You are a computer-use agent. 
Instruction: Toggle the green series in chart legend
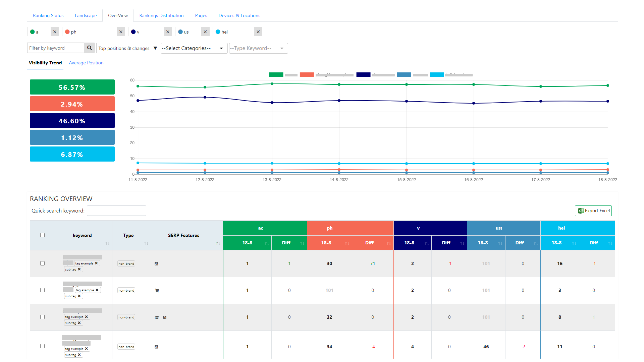[x=276, y=75]
